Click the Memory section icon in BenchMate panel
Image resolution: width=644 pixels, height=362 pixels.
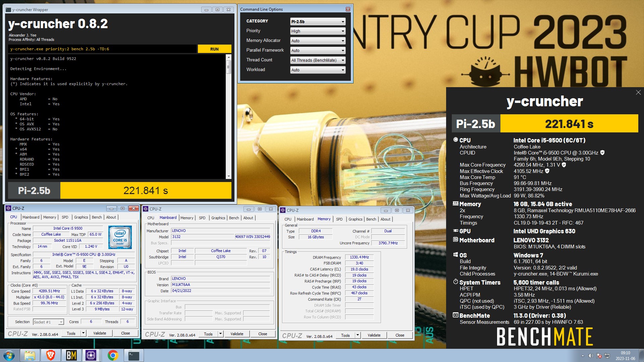(x=455, y=203)
